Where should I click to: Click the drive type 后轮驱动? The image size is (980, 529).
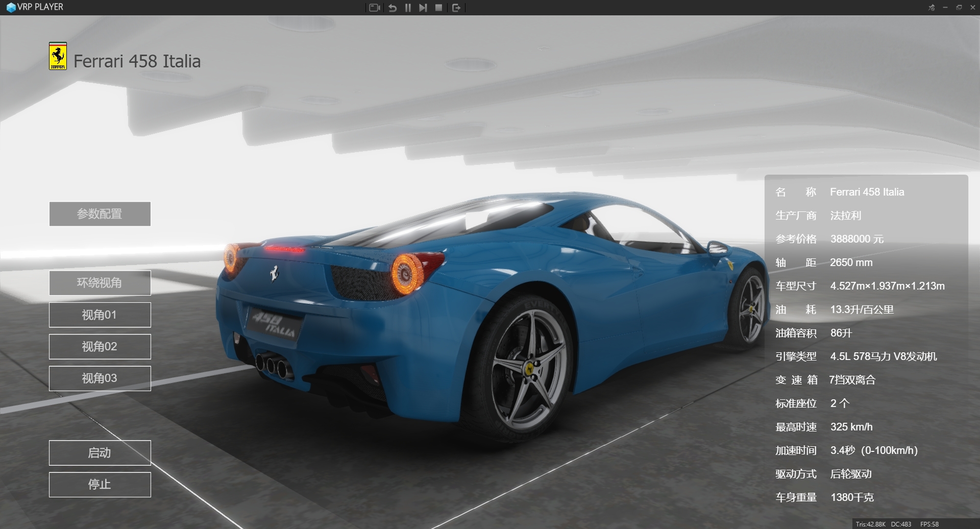pos(851,474)
